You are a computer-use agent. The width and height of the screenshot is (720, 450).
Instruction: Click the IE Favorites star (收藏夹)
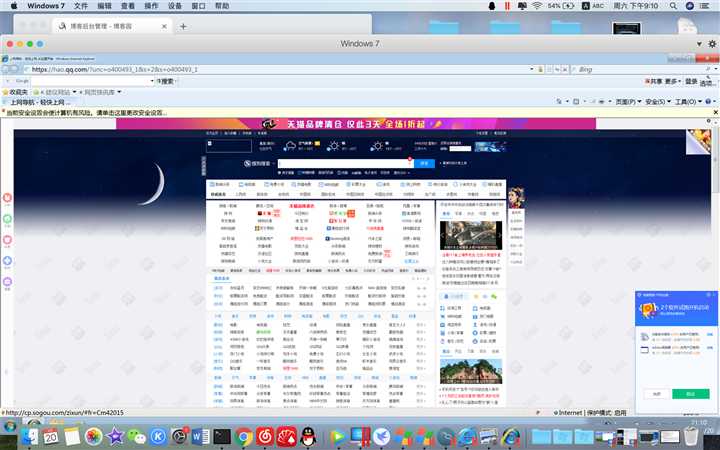pos(15,92)
